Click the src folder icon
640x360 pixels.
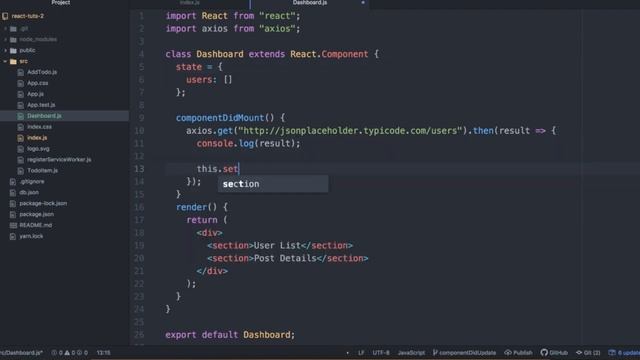click(13, 62)
